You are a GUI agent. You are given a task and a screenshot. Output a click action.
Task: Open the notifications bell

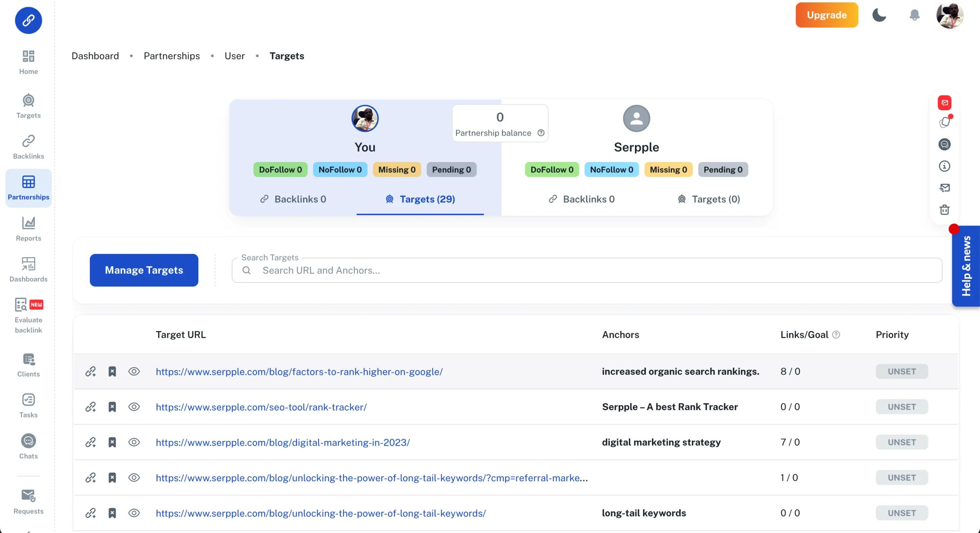pos(915,15)
